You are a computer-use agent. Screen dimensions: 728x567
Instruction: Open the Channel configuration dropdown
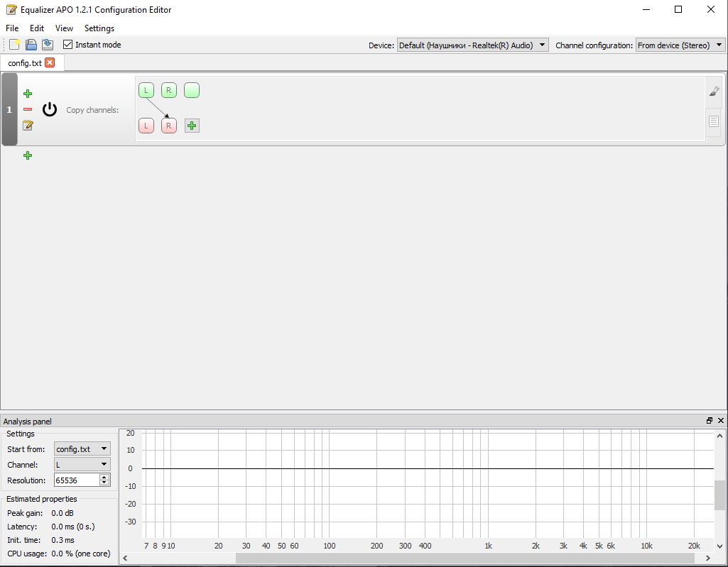pyautogui.click(x=680, y=45)
